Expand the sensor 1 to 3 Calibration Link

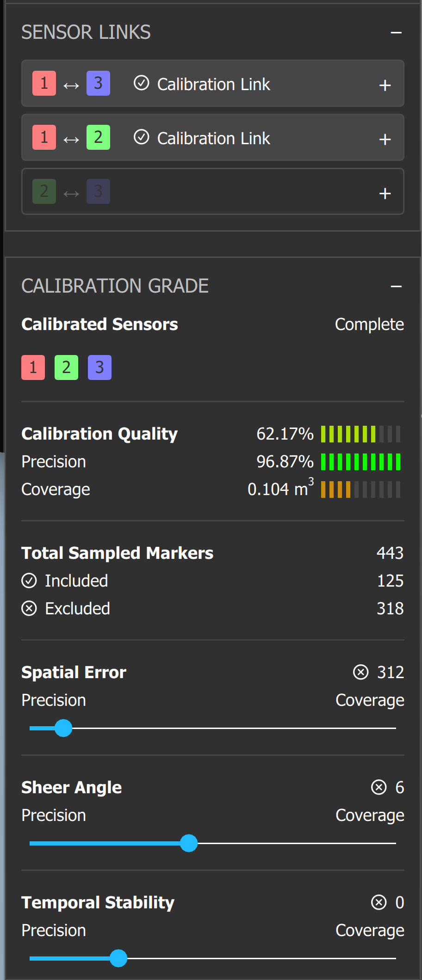385,85
